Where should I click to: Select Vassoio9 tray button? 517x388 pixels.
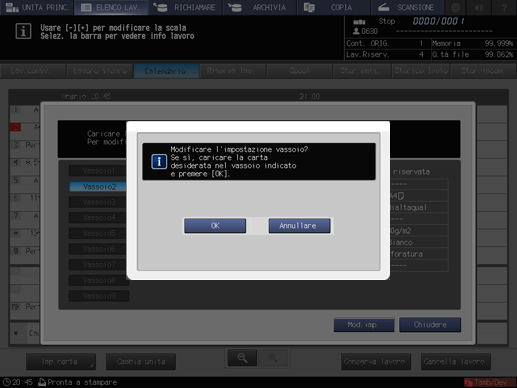click(99, 296)
